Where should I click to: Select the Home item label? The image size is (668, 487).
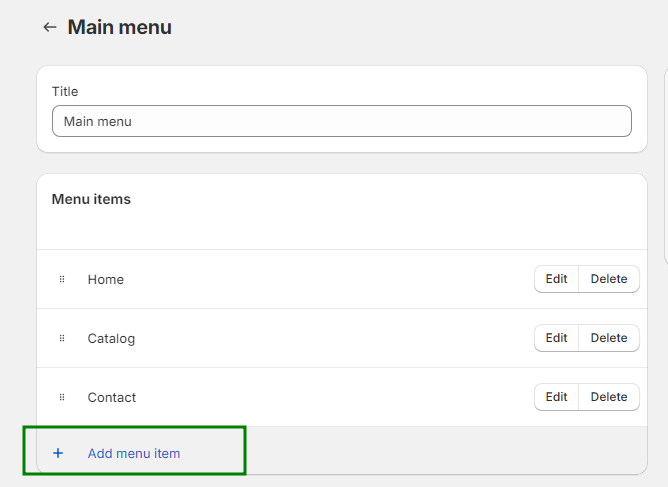coord(106,279)
